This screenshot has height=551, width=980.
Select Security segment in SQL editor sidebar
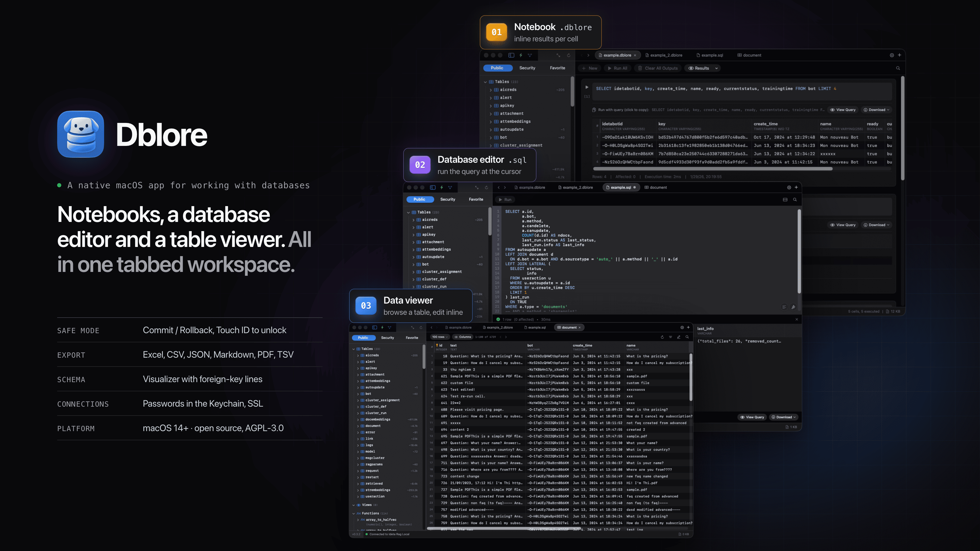[448, 199]
